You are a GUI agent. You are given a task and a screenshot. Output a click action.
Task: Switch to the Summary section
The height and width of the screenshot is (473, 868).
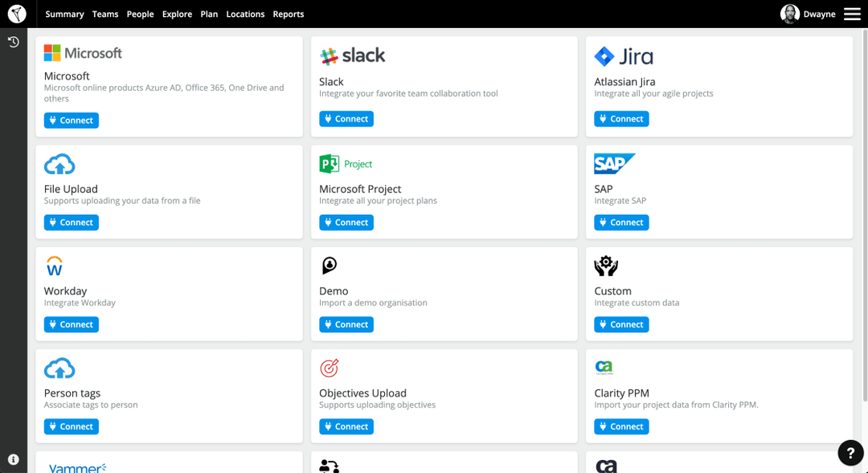[64, 14]
